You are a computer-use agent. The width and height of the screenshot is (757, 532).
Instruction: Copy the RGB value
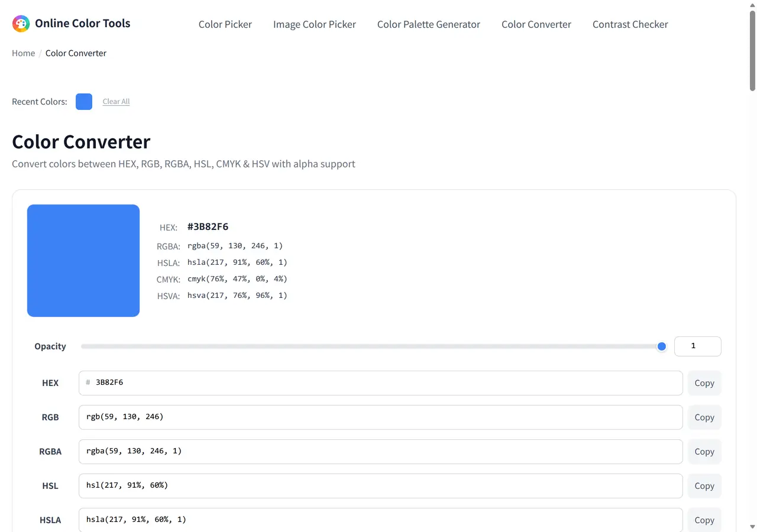[704, 417]
